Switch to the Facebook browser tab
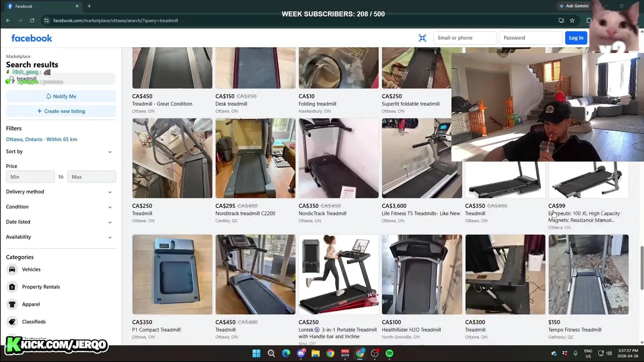The image size is (644, 362). [x=42, y=6]
